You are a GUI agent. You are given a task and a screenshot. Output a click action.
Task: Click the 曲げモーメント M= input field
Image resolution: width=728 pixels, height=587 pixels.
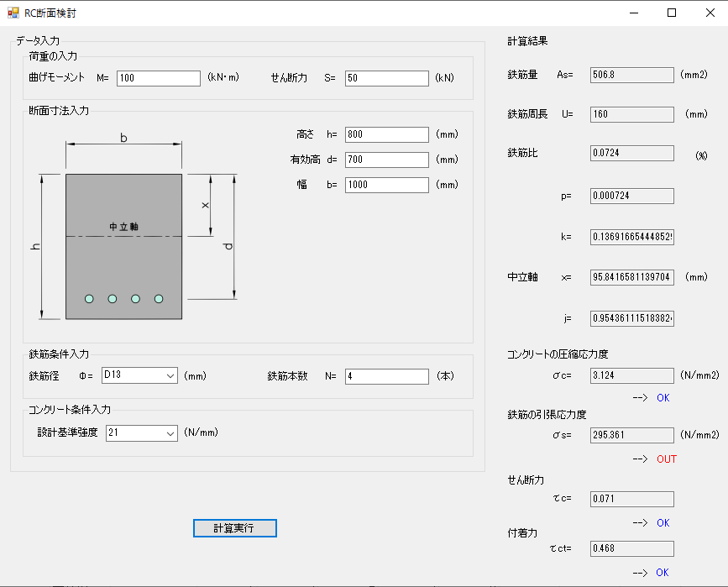pyautogui.click(x=159, y=78)
